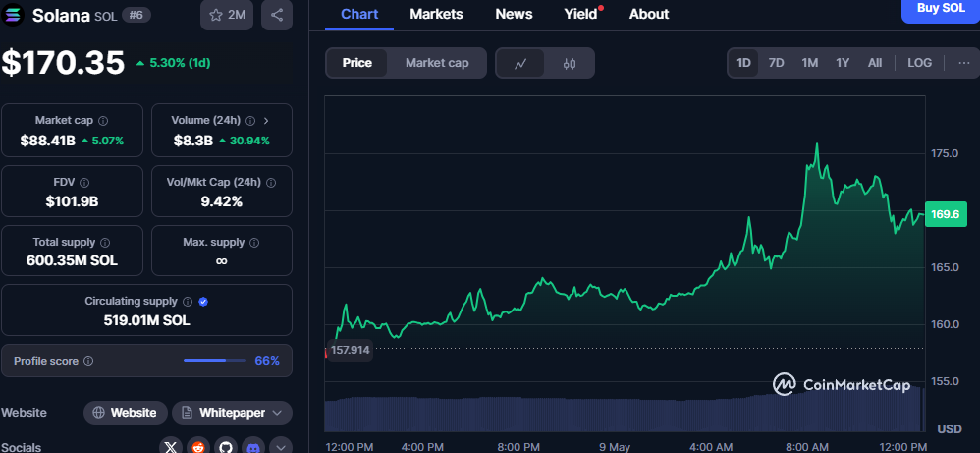Switch chart to line view icon
The width and height of the screenshot is (980, 453).
[x=520, y=63]
